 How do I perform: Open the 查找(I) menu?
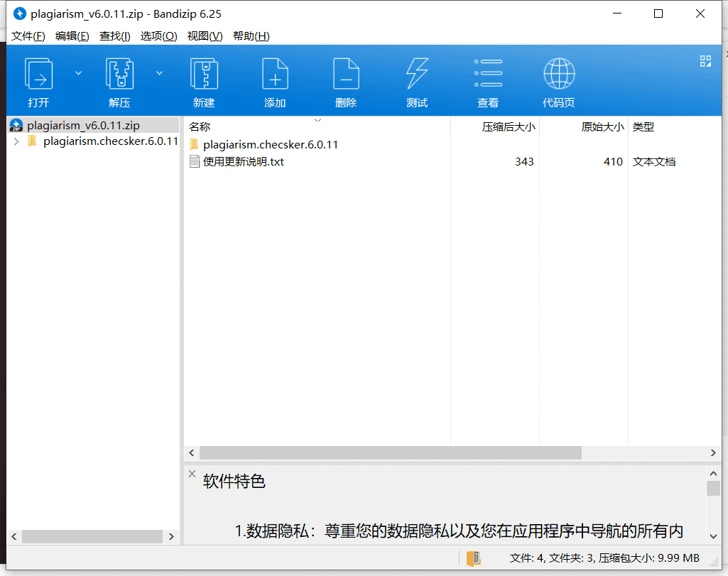click(114, 36)
